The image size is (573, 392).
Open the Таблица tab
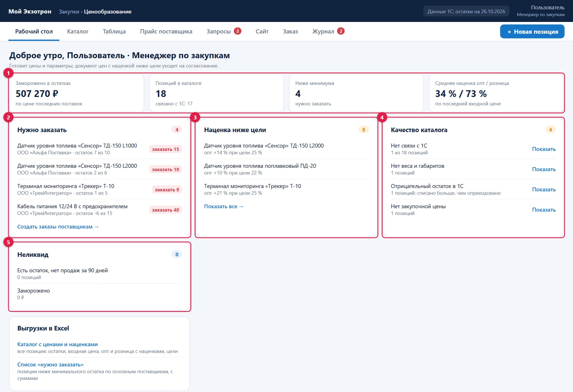click(114, 32)
